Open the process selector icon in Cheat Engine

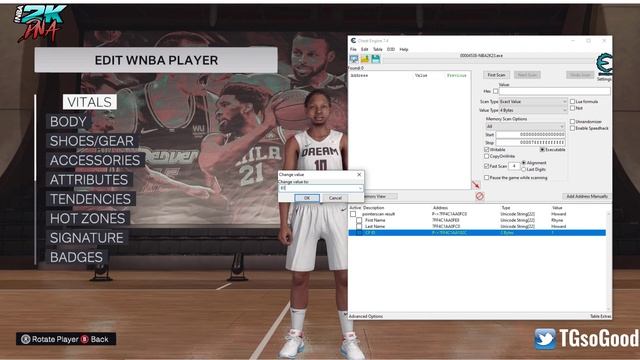(354, 59)
